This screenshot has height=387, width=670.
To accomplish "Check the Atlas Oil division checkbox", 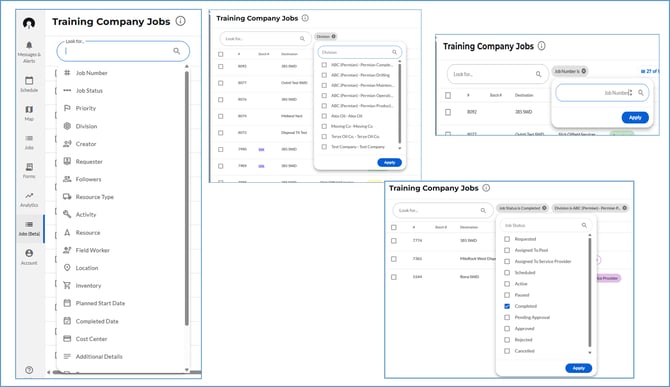I will (x=324, y=116).
